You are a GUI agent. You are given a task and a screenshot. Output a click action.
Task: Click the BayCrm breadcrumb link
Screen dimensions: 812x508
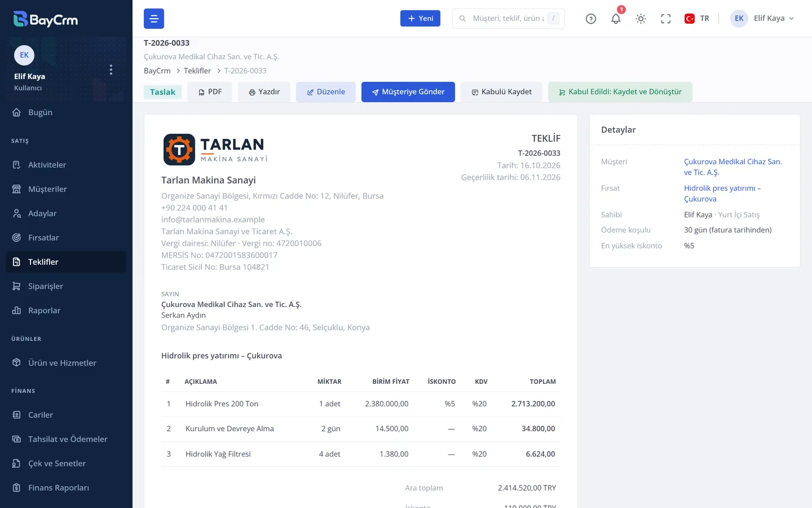click(157, 71)
